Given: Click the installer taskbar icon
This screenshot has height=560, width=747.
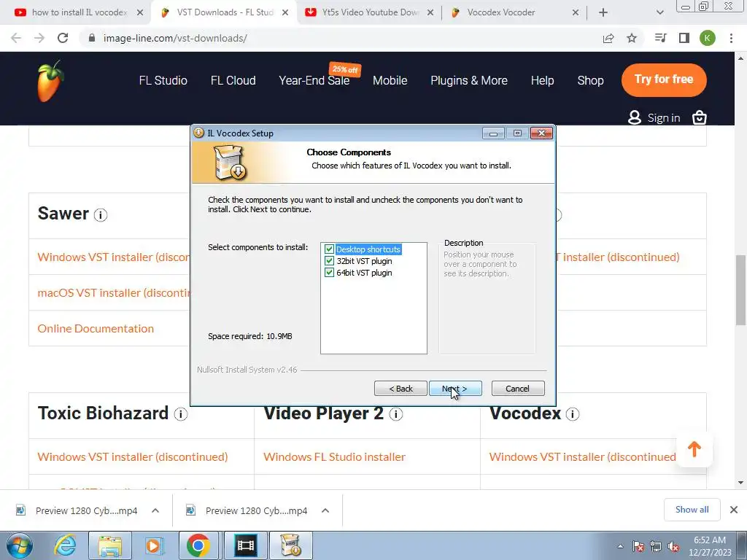Looking at the screenshot, I should 291,545.
